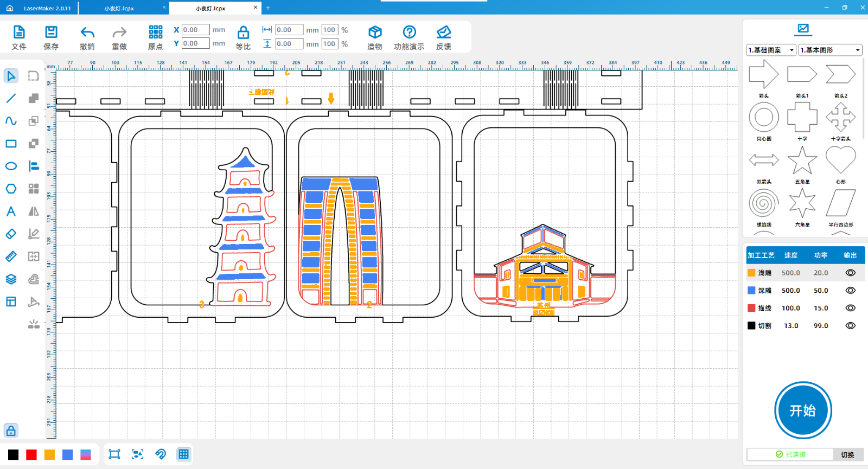Toggle the 等比 aspect ratio lock

click(x=243, y=33)
